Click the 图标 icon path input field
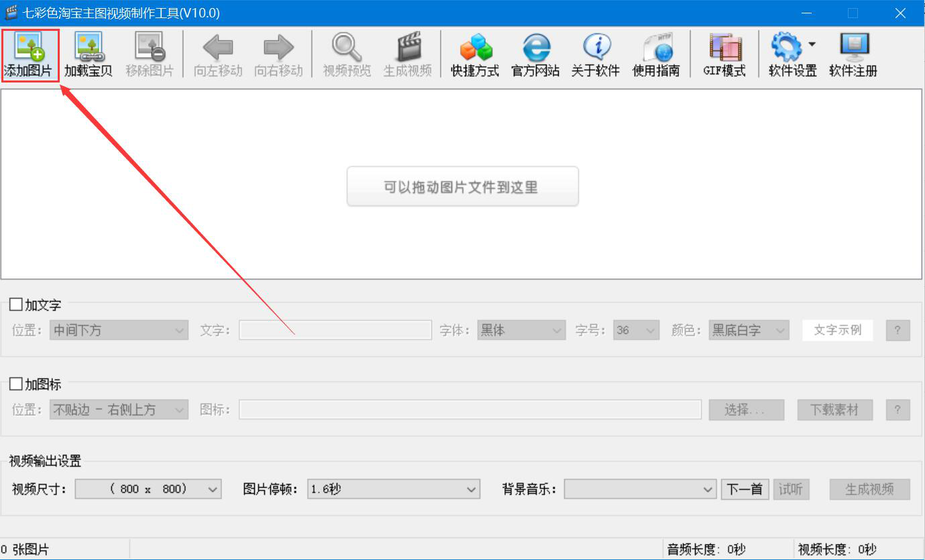This screenshot has width=925, height=560. (470, 409)
